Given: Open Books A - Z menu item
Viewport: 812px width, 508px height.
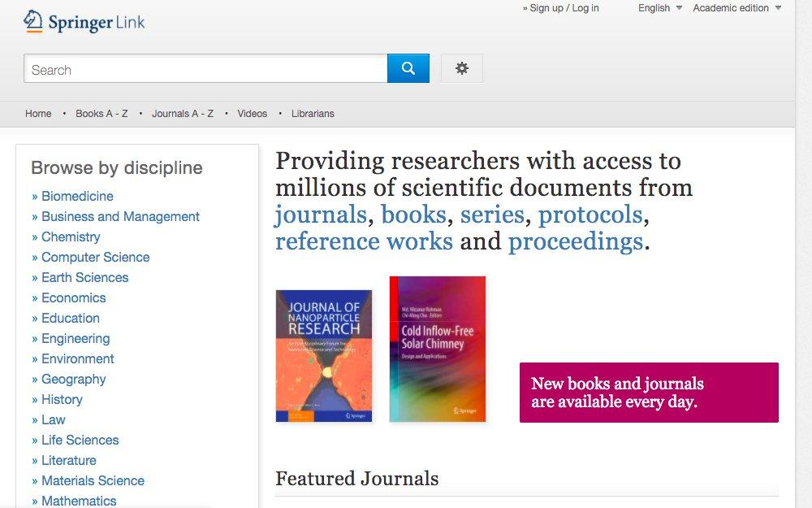Looking at the screenshot, I should (x=101, y=114).
